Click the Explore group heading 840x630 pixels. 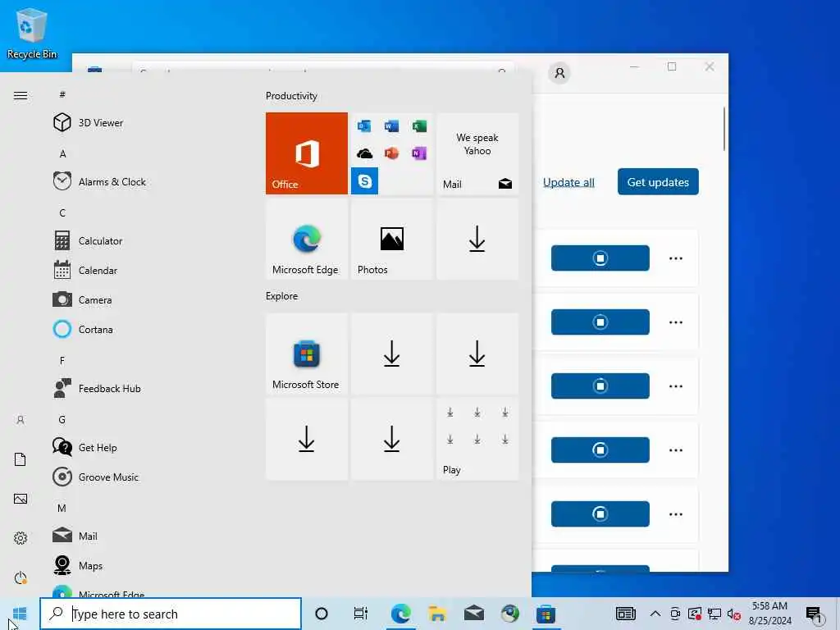pos(282,295)
